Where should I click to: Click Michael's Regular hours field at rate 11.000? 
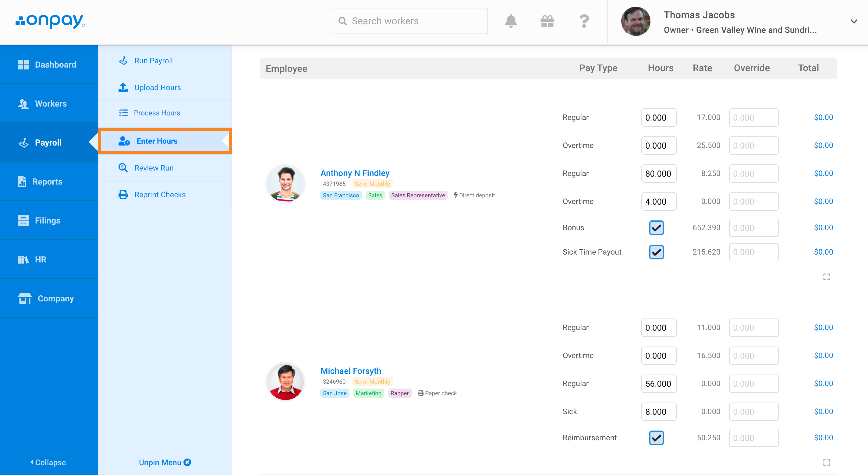tap(658, 327)
